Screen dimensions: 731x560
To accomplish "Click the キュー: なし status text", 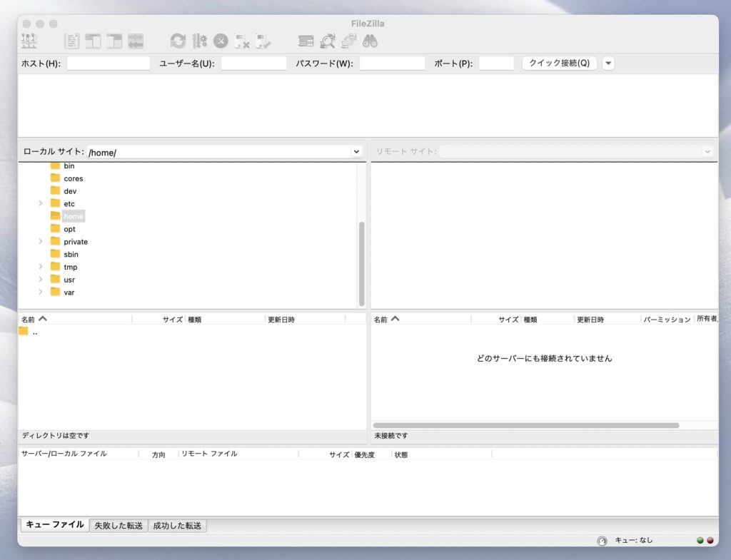I will click(634, 540).
